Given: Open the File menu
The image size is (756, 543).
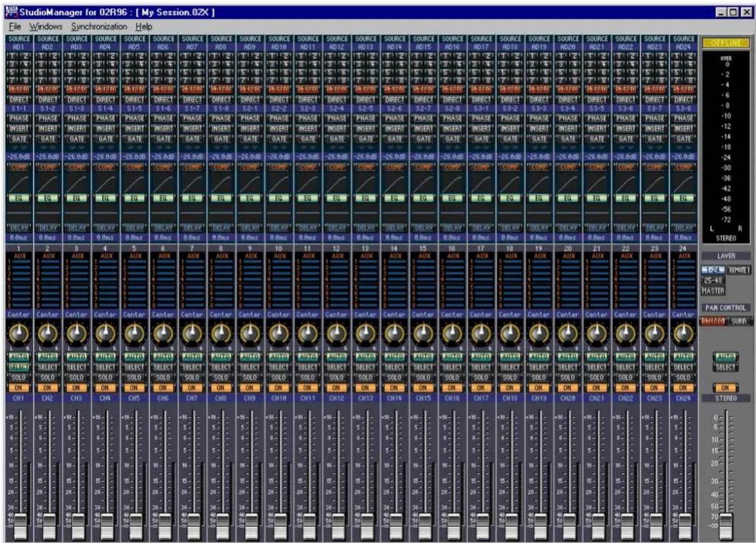Looking at the screenshot, I should (x=15, y=27).
